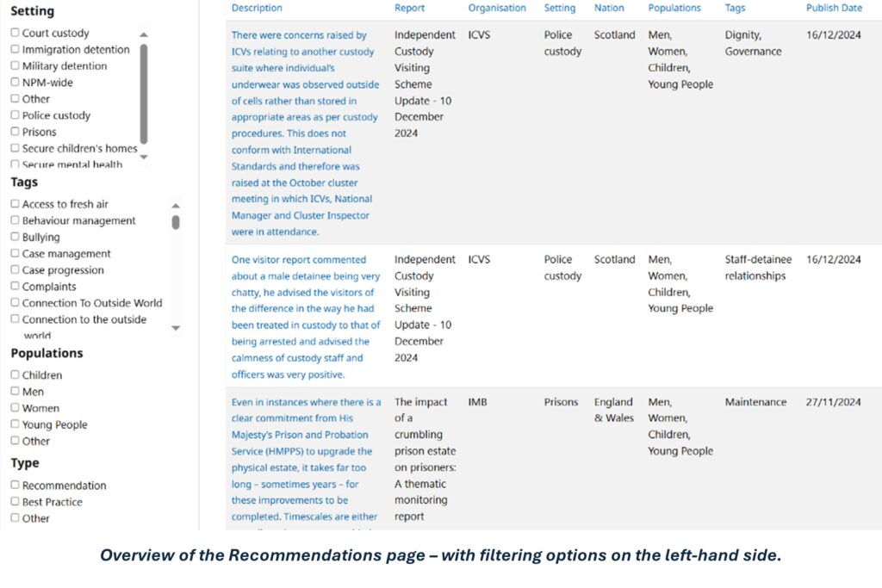
Task: Open the chatty male detainee description link
Action: 306,317
